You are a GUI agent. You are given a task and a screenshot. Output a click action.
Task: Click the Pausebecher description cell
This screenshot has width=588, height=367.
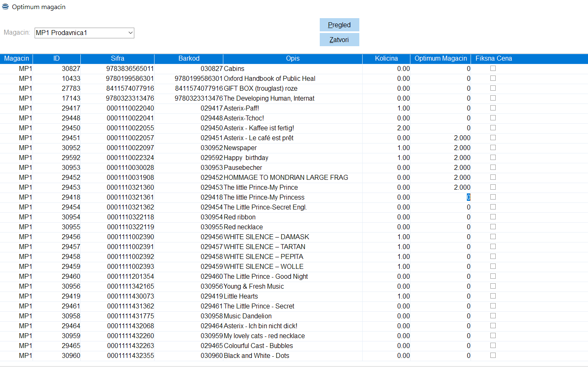coord(293,168)
